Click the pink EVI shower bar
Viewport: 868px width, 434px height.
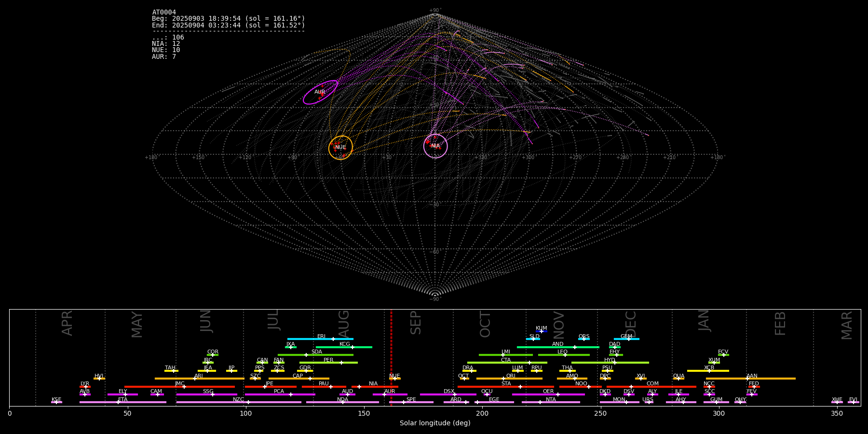click(854, 402)
